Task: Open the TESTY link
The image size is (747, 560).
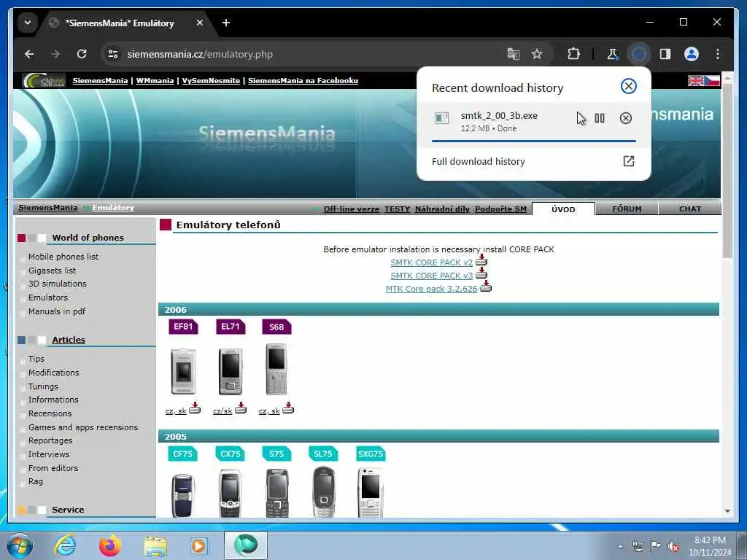Action: (398, 209)
